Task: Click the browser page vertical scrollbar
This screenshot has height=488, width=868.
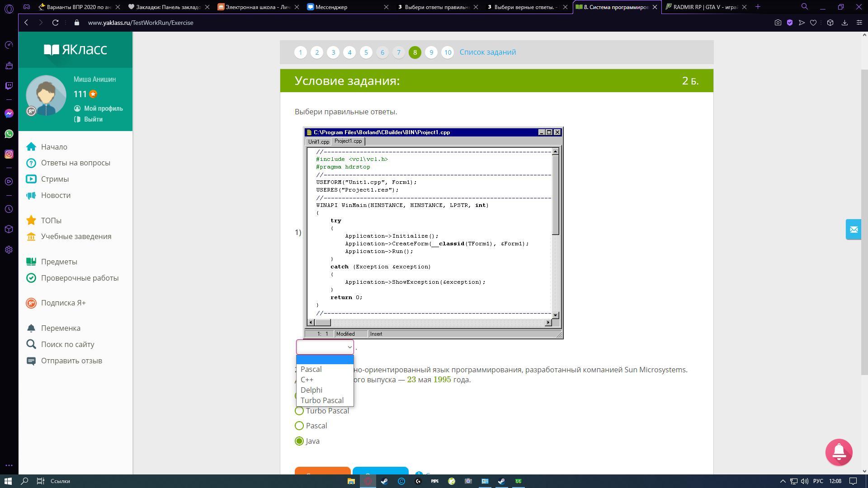Action: coord(865,221)
